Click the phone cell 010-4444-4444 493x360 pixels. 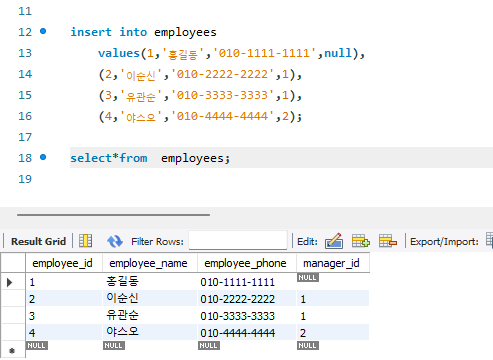coord(247,332)
